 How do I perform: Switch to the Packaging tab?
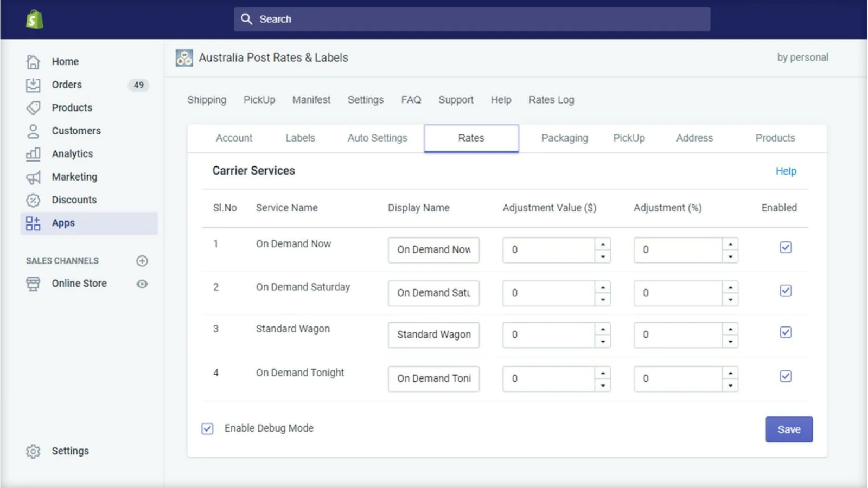coord(564,138)
